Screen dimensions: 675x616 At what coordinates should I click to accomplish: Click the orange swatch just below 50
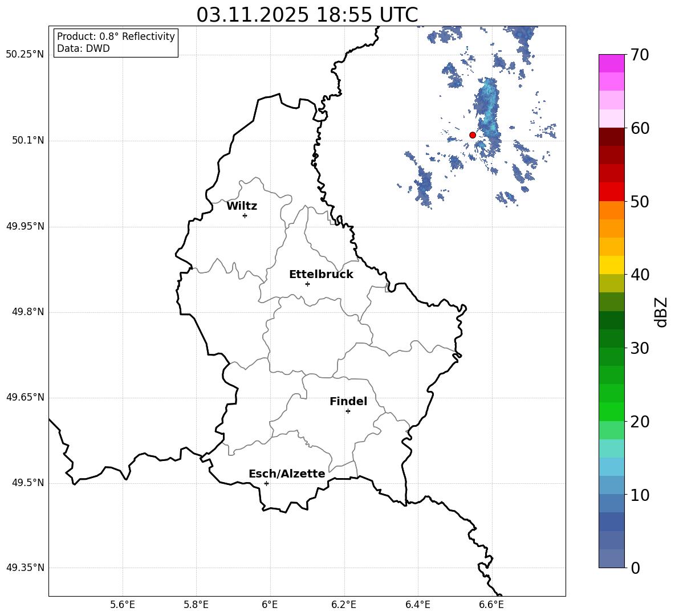[x=611, y=210]
